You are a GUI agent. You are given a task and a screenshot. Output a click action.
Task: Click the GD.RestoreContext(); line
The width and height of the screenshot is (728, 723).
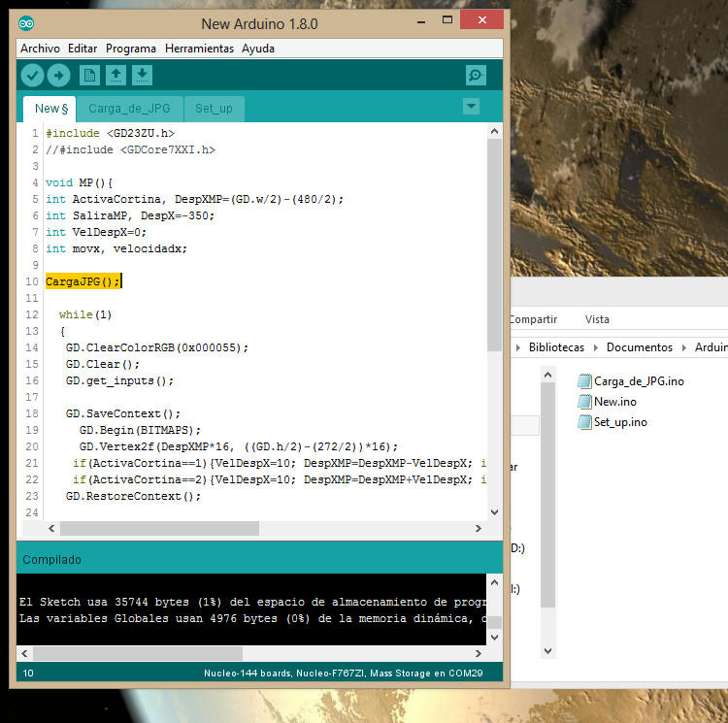(x=133, y=496)
